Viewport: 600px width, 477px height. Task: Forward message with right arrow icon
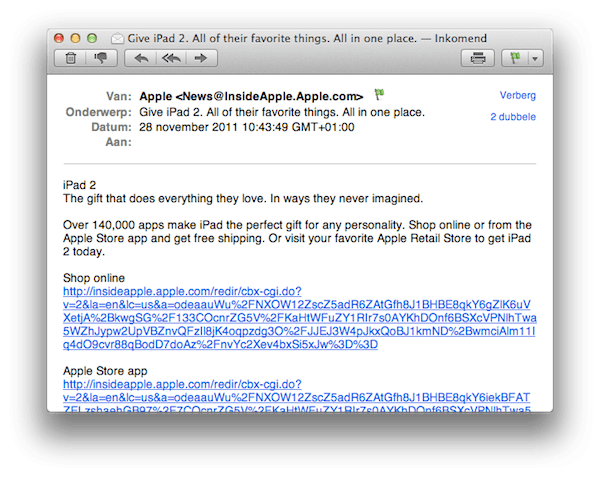tap(201, 58)
